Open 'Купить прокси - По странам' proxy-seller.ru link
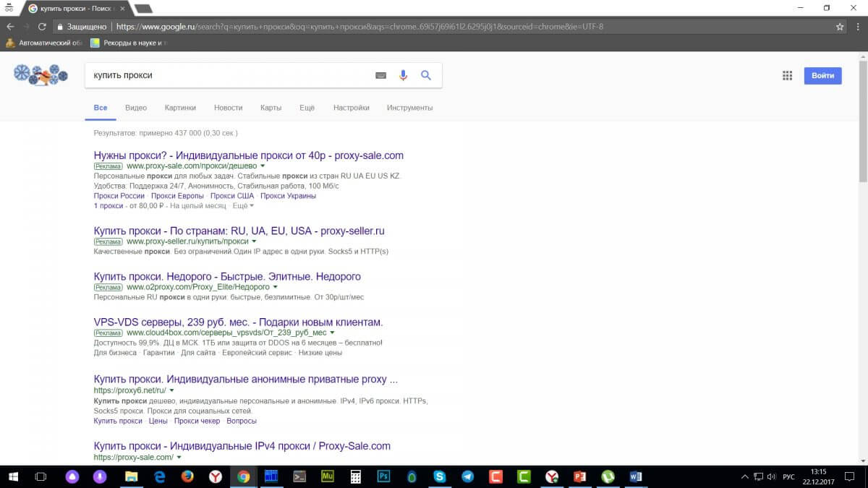This screenshot has width=868, height=488. tap(239, 231)
